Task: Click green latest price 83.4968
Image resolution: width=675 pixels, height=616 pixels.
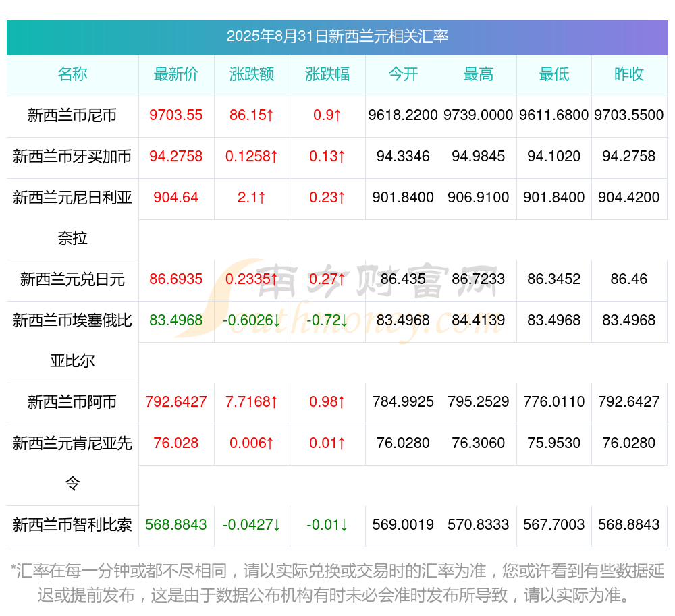Action: click(x=176, y=320)
